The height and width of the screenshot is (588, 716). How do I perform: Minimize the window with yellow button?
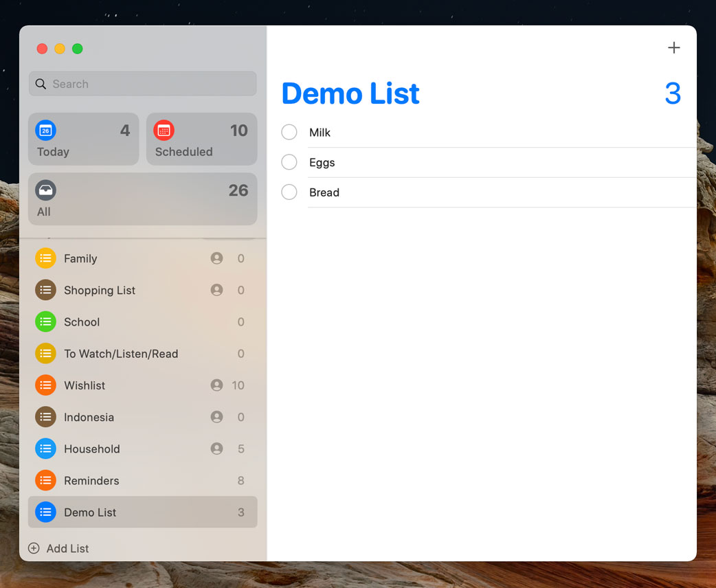[60, 48]
